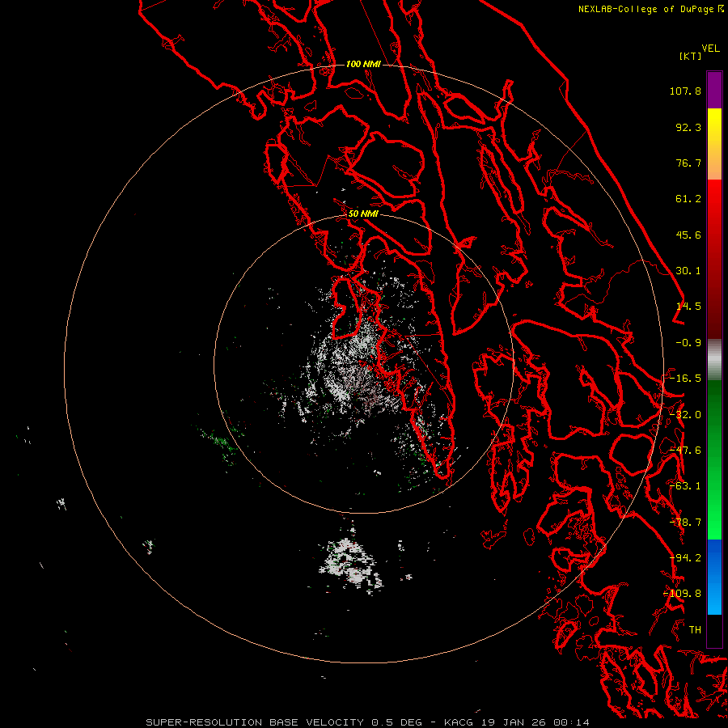Viewport: 728px width, 728px height.
Task: Pick the green segment of the color bar
Action: pos(714,459)
